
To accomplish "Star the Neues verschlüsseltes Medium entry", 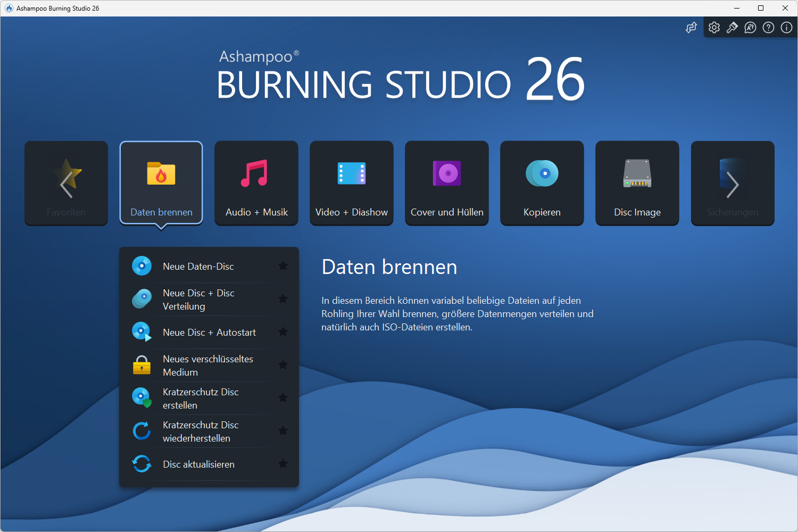I will coord(283,365).
